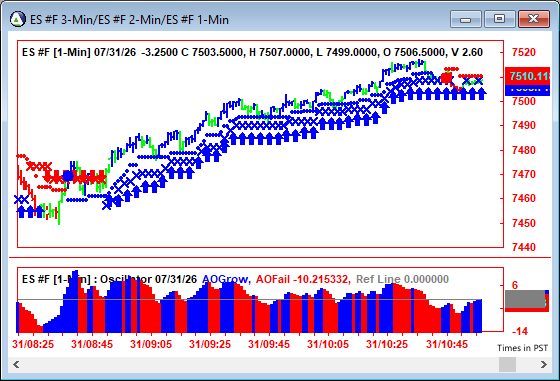
Task: Maximize the ES #F chart window
Action: (499, 19)
